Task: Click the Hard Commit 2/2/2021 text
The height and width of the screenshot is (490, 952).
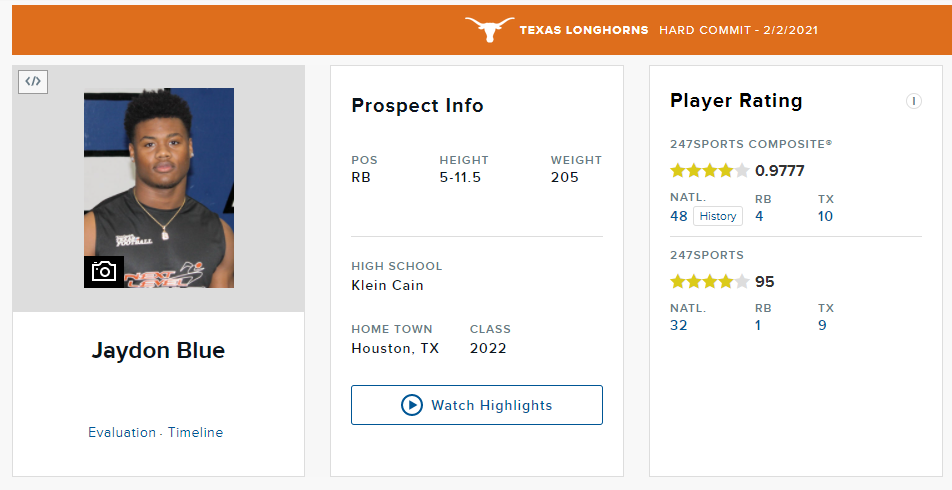Action: pyautogui.click(x=738, y=30)
